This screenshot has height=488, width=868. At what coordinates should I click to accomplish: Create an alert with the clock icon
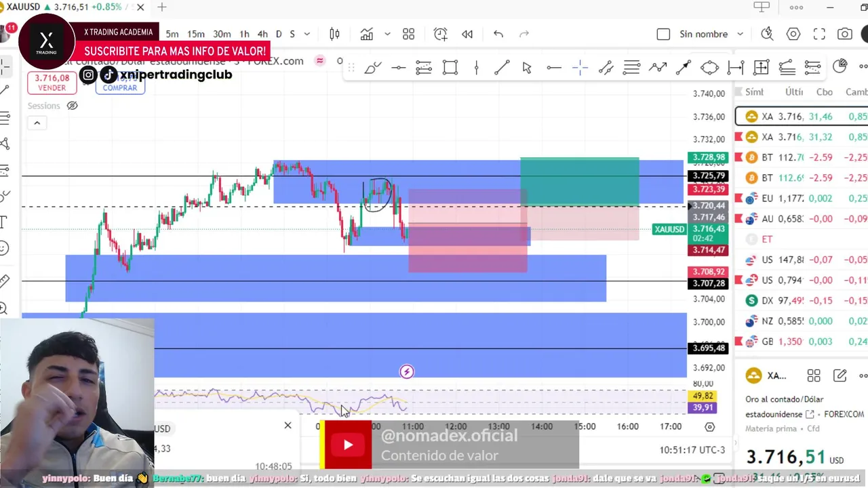pos(441,34)
